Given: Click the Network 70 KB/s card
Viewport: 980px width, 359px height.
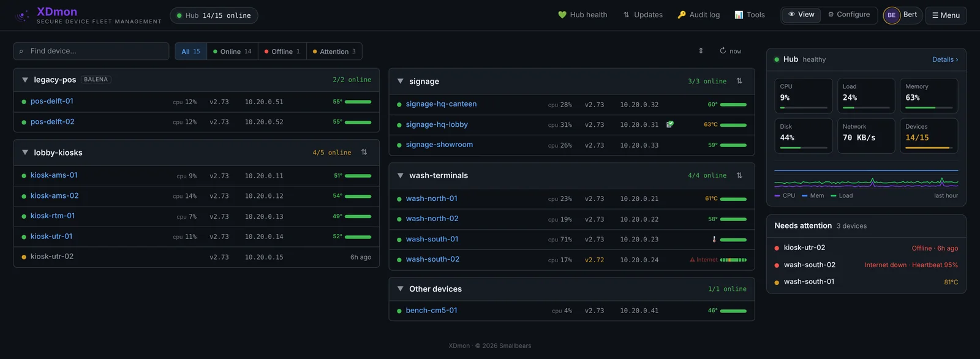Looking at the screenshot, I should point(866,135).
